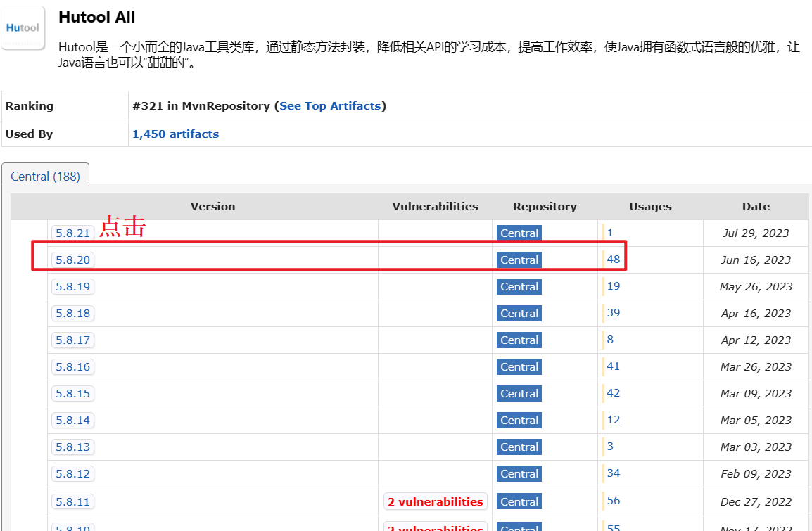Click the date Jun 16, 2023
The height and width of the screenshot is (531, 812).
pos(756,260)
